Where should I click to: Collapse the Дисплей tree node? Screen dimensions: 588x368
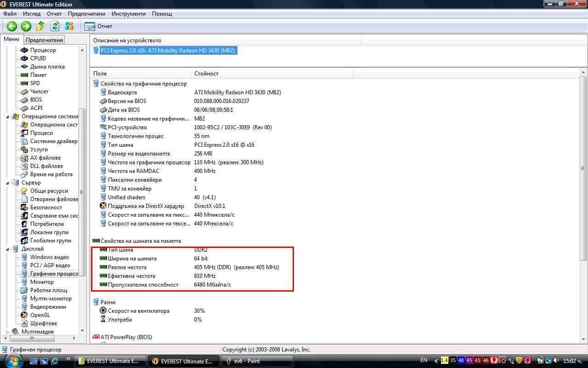(7, 249)
